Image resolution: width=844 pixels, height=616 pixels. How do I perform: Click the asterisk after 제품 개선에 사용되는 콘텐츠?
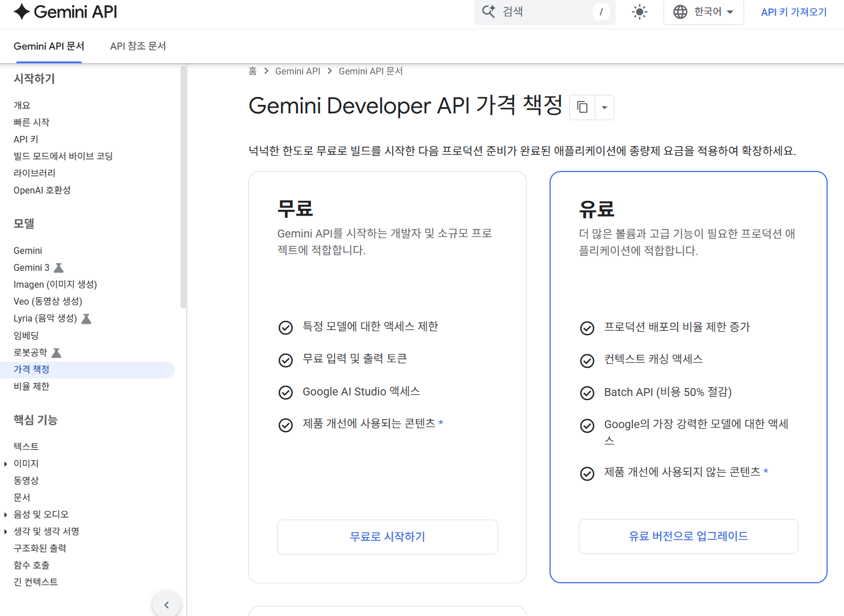[441, 423]
